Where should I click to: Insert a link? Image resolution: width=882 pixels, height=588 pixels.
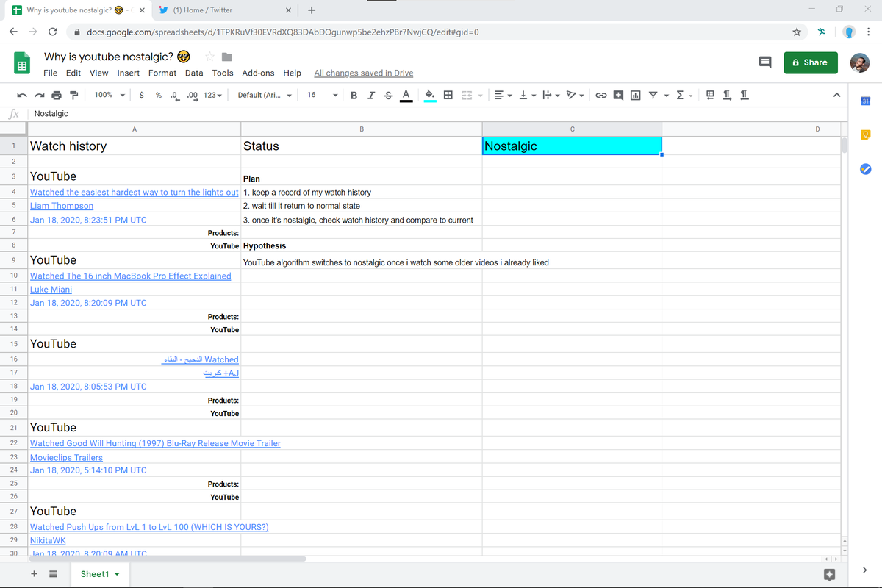[x=600, y=95]
